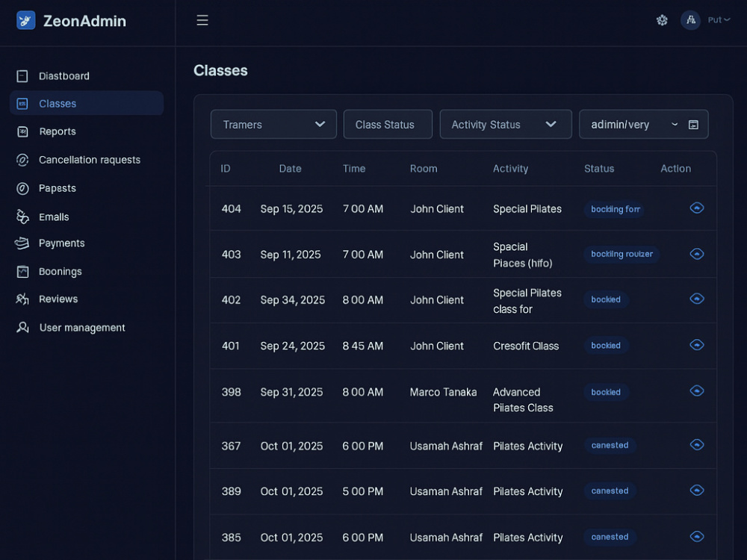This screenshot has width=747, height=560.
Task: View class 404 via eye icon
Action: [x=697, y=208]
